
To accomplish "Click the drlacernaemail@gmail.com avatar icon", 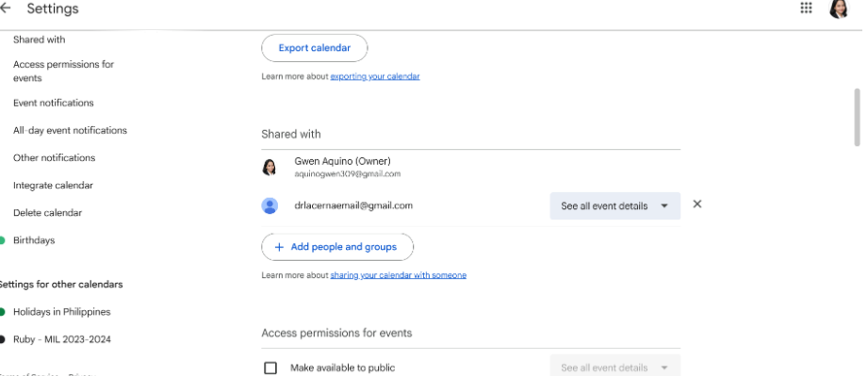I will [x=270, y=205].
